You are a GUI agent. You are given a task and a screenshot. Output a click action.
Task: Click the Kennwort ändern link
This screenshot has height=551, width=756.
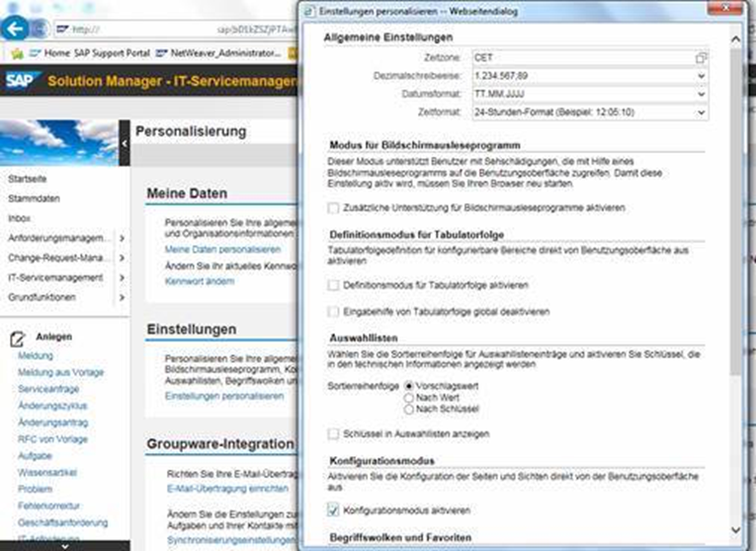coord(199,281)
